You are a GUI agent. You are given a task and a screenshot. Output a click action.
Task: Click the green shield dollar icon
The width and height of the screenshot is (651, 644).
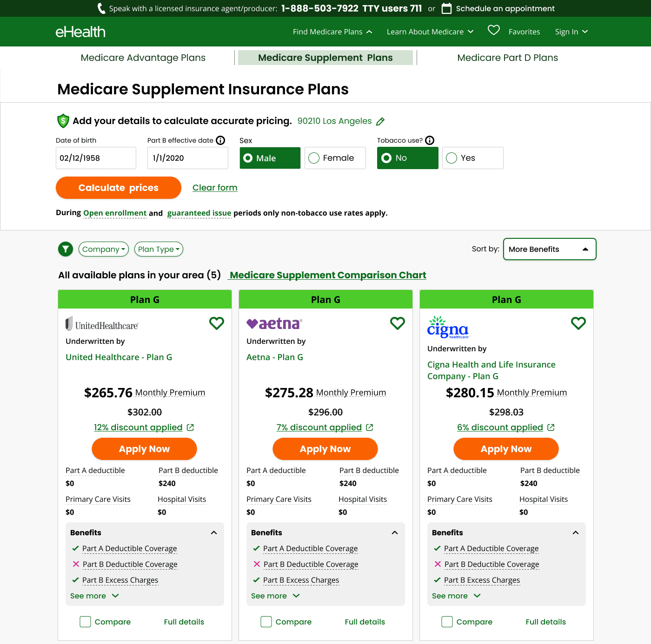[x=63, y=121]
